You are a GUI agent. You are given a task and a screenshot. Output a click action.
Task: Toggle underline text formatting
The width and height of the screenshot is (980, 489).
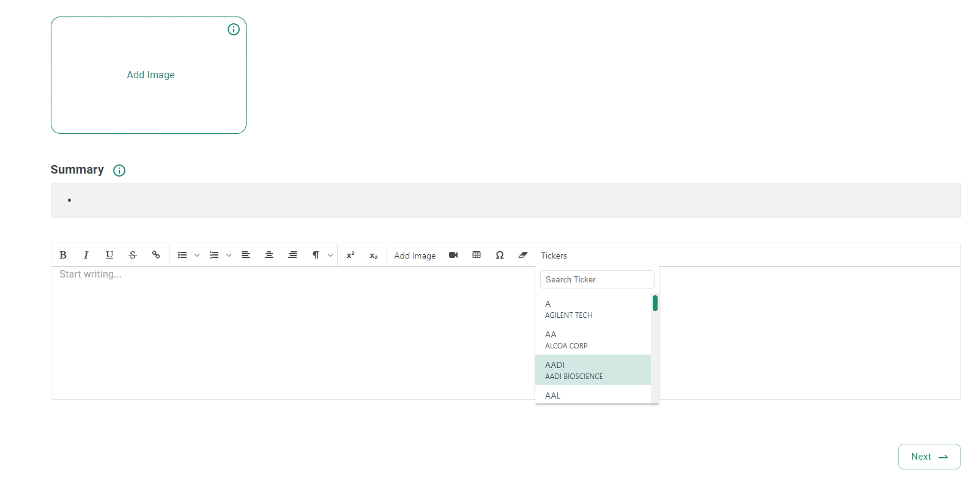110,255
